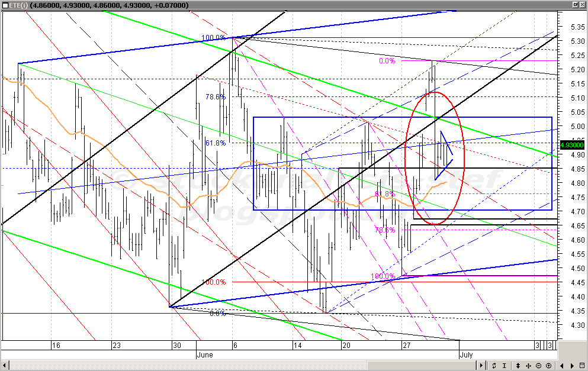588x371 pixels.
Task: Click the scroll-right arrow on horizontal scrollbar
Action: pyautogui.click(x=481, y=366)
